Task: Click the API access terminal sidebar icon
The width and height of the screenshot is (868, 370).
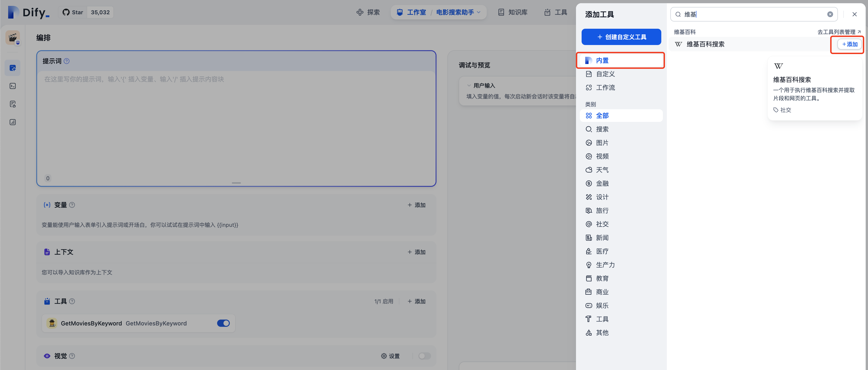Action: [13, 86]
